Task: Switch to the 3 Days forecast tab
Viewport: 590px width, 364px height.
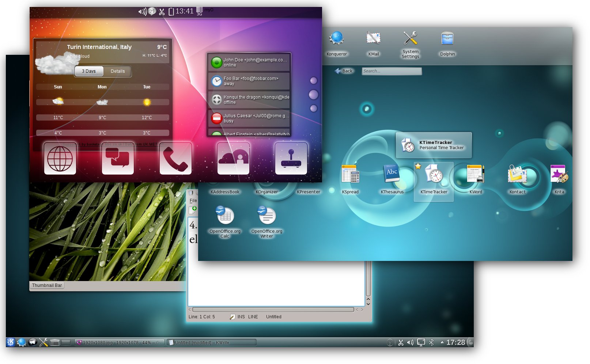Action: [x=89, y=71]
